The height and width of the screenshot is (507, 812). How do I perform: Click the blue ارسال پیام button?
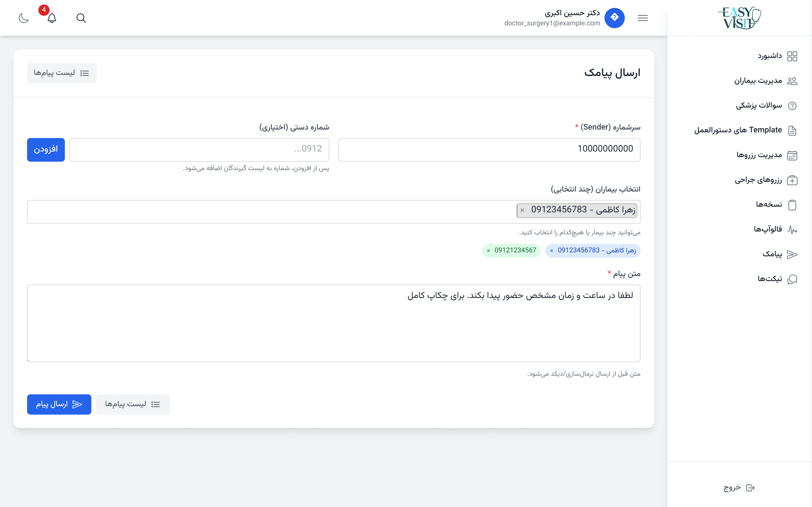pos(59,404)
